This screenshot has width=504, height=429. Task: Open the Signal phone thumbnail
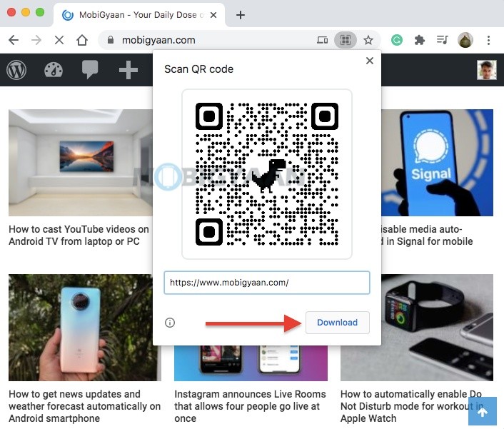(x=437, y=163)
